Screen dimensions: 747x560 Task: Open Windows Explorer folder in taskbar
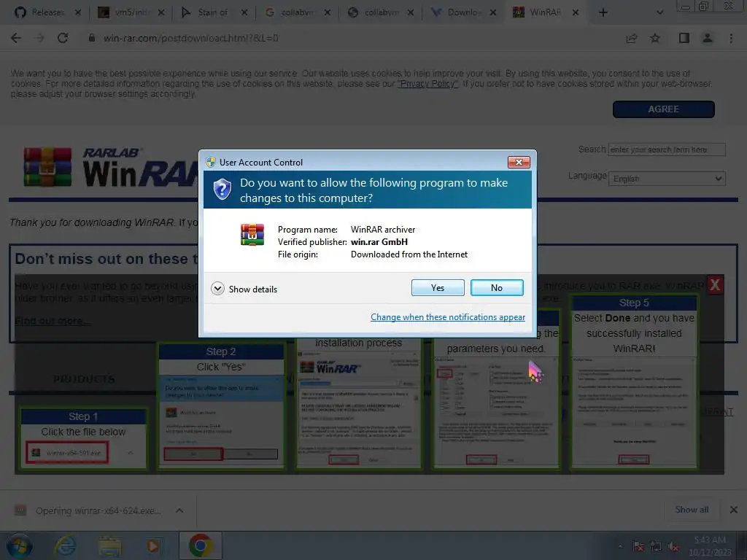110,545
